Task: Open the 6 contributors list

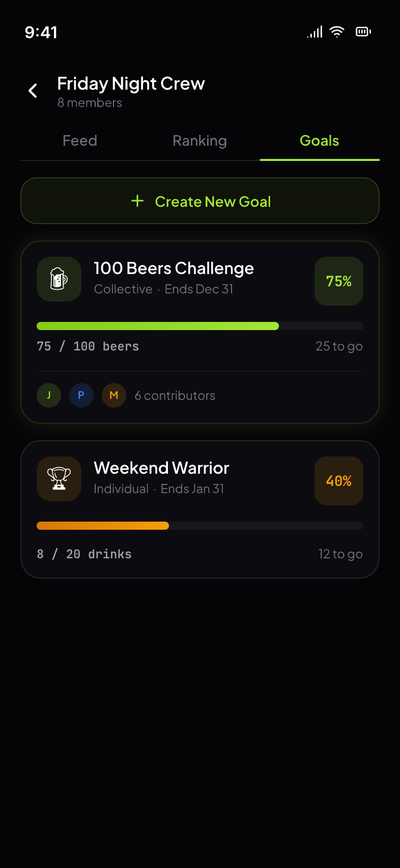Action: 175,396
